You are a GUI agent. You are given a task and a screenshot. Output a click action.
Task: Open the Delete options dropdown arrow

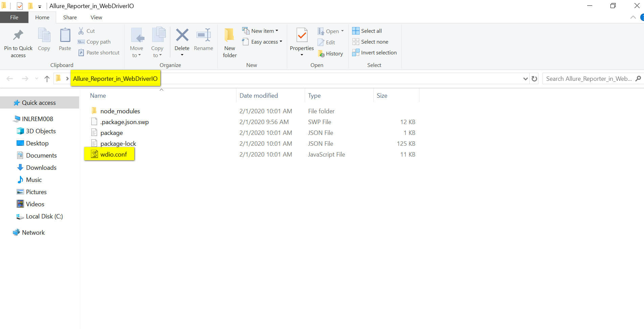coord(182,55)
